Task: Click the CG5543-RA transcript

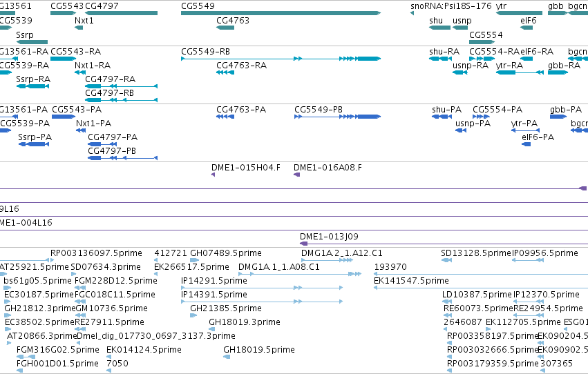Action: click(63, 59)
